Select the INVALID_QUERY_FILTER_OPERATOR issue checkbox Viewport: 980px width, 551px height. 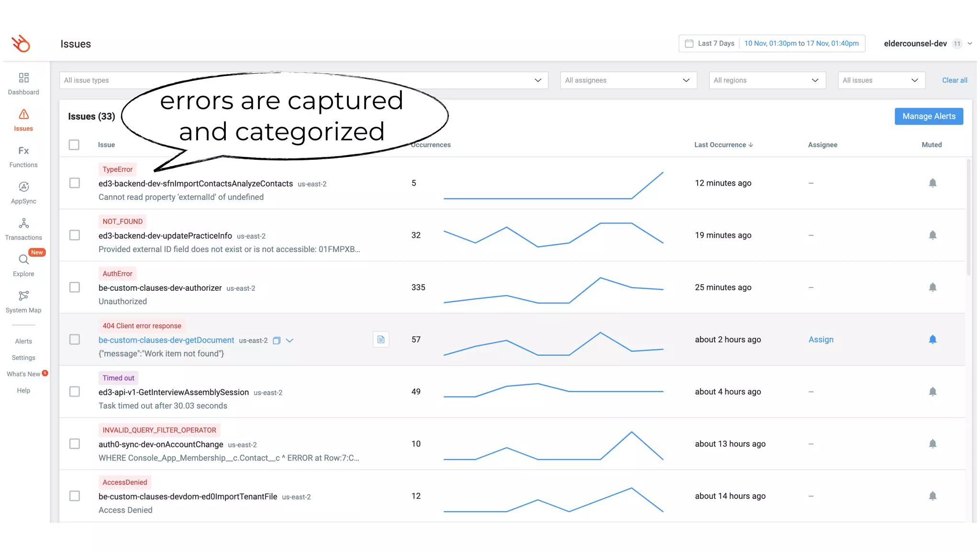click(75, 444)
